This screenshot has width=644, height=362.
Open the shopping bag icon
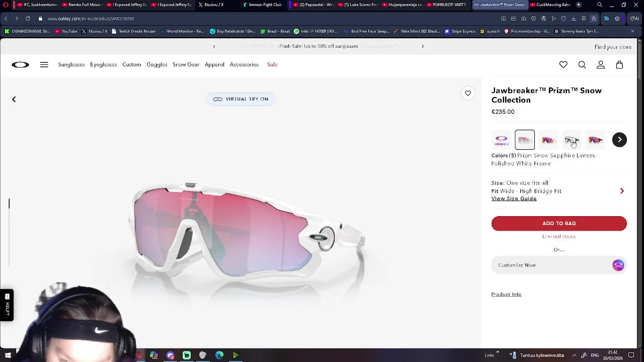click(619, 64)
